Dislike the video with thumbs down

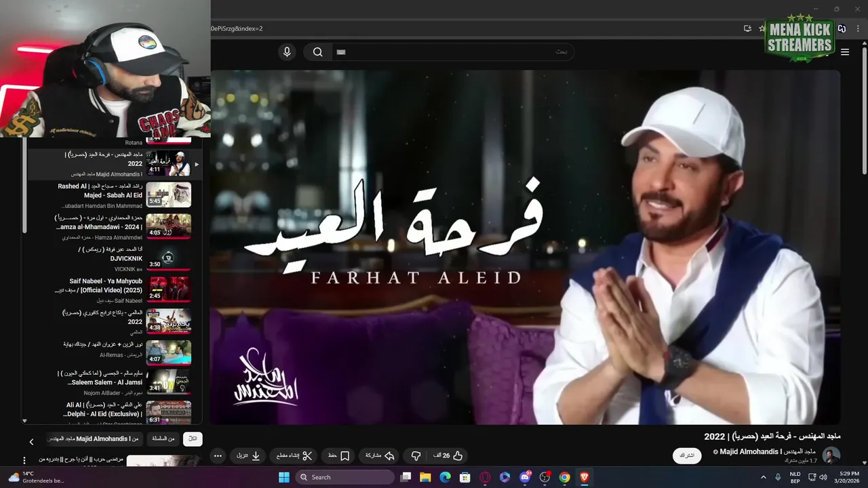(x=416, y=456)
